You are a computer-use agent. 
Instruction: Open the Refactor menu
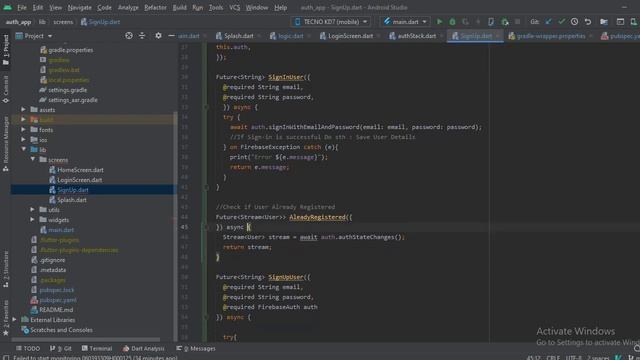coord(155,7)
